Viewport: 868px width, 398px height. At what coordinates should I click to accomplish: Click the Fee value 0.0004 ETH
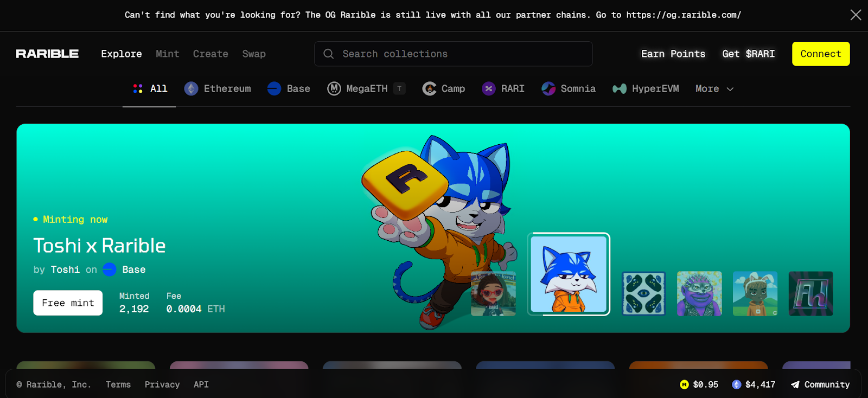pyautogui.click(x=195, y=309)
